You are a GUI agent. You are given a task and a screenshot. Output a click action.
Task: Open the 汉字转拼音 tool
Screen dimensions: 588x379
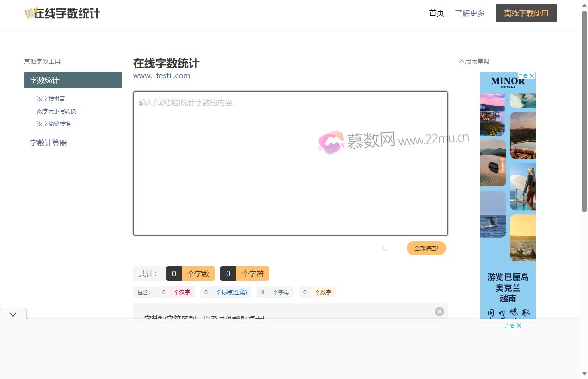51,99
